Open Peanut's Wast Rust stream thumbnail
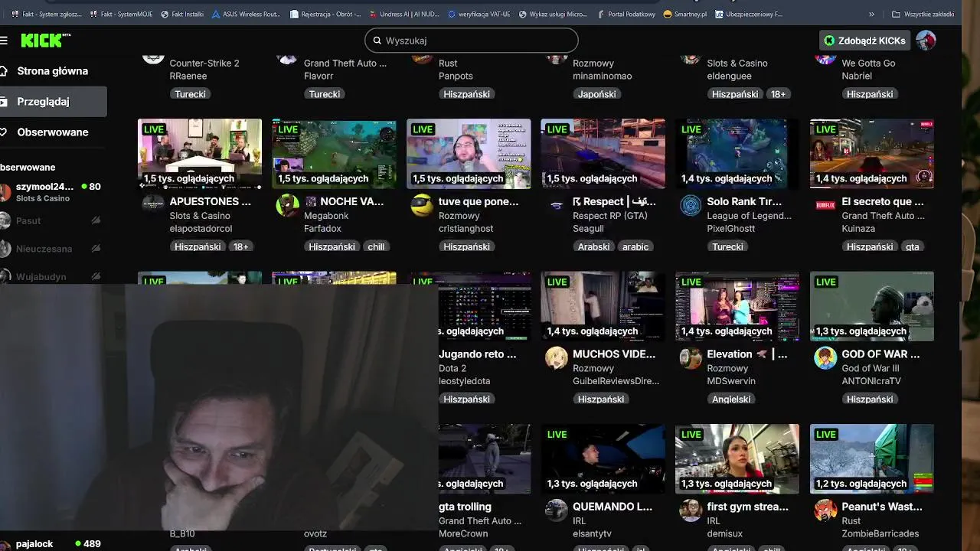Image resolution: width=980 pixels, height=551 pixels. pos(872,458)
